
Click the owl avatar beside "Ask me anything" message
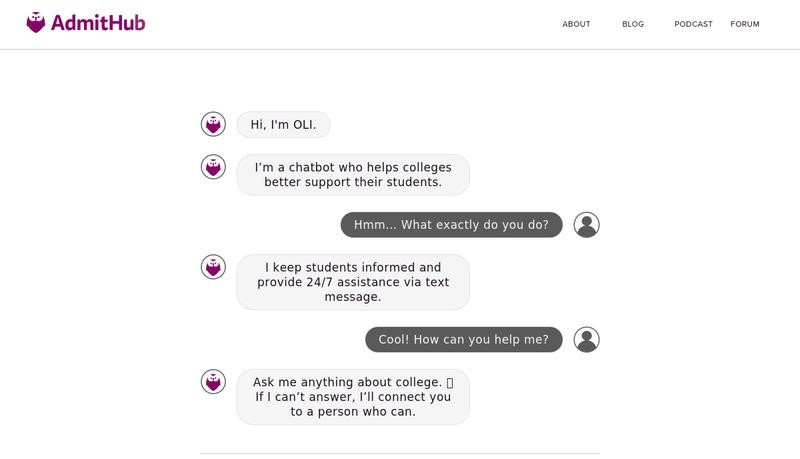(213, 382)
